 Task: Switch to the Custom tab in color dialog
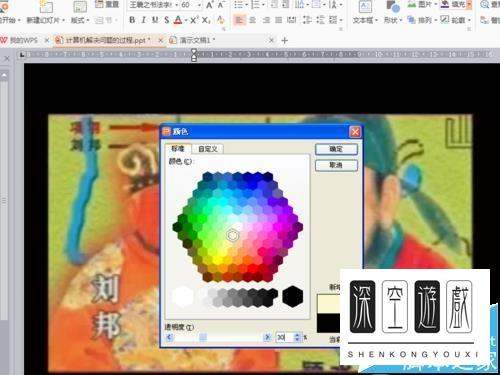(208, 149)
